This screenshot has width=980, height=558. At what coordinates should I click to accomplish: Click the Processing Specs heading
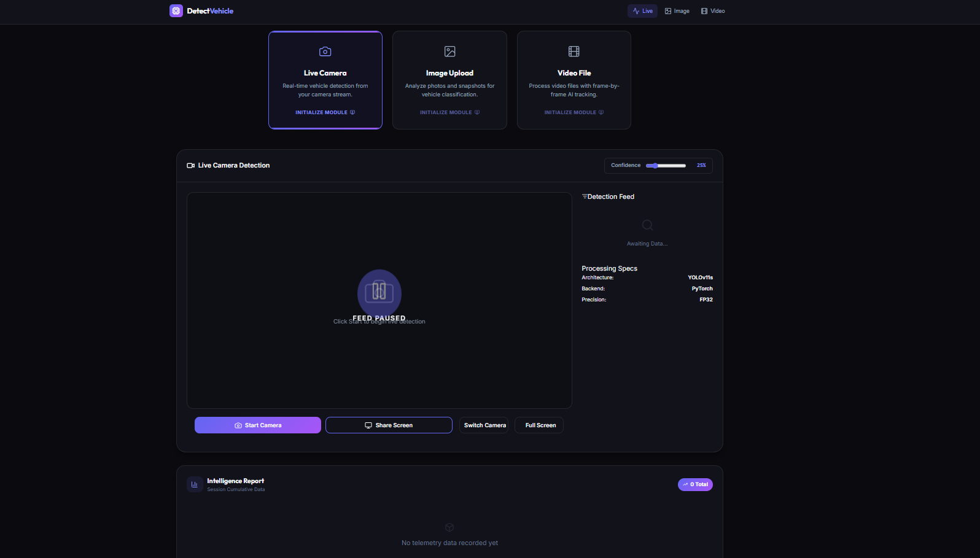point(610,269)
